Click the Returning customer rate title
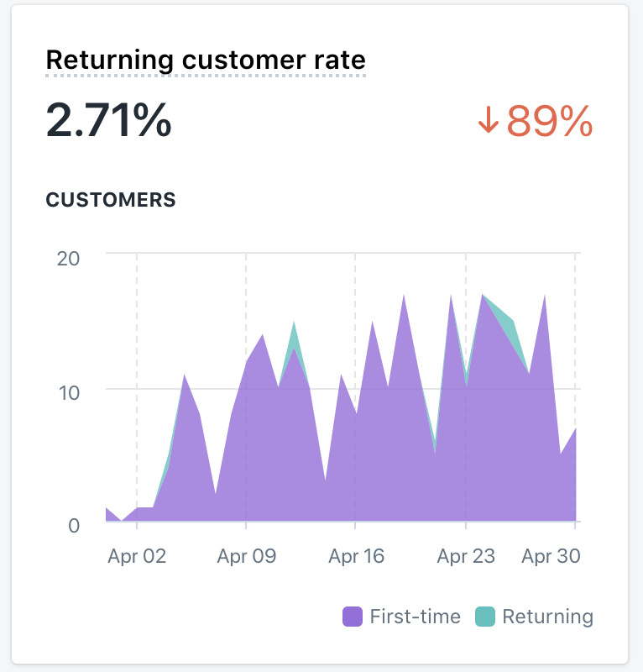 tap(206, 60)
